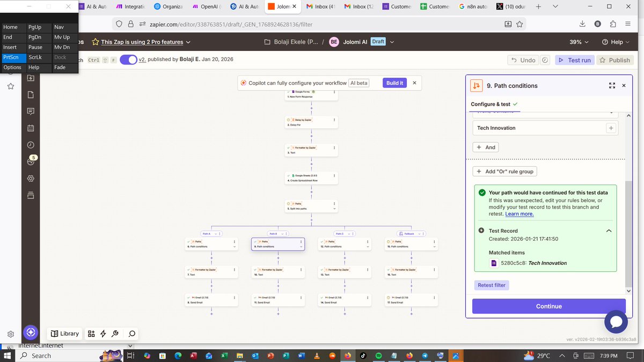
Task: Switch to the OpenAI browser tab
Action: [x=206, y=7]
